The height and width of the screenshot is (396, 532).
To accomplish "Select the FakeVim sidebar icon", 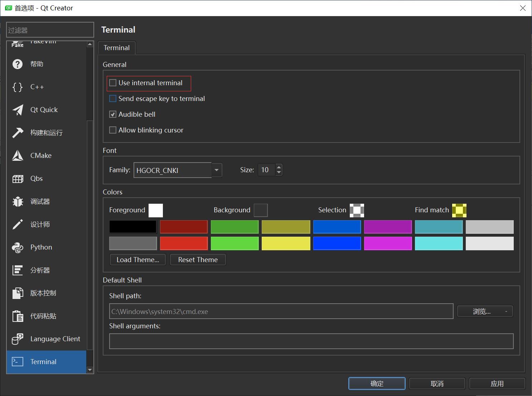I will [x=18, y=44].
